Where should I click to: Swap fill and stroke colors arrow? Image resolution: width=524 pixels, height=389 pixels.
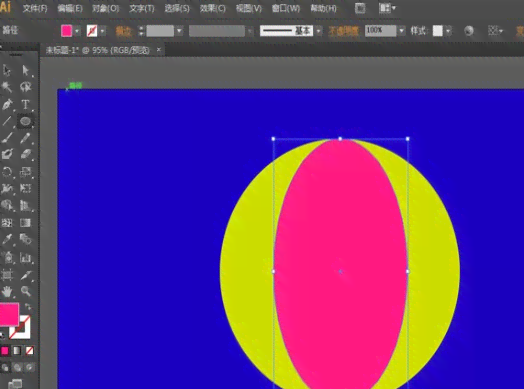tap(28, 306)
